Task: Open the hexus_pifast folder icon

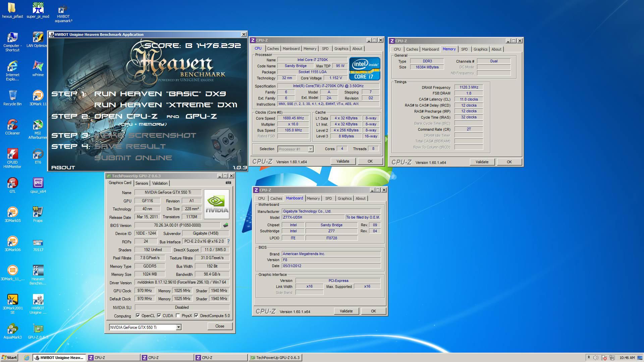Action: pos(12,10)
